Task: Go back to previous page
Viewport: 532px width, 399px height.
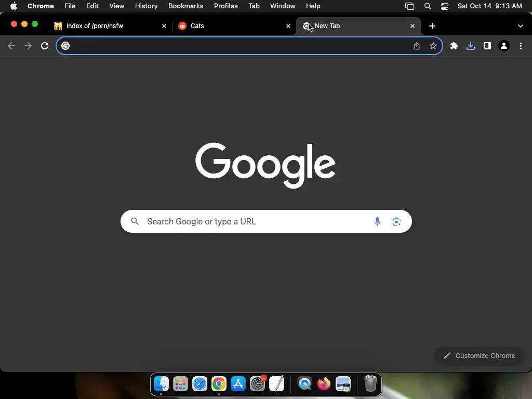Action: tap(11, 46)
